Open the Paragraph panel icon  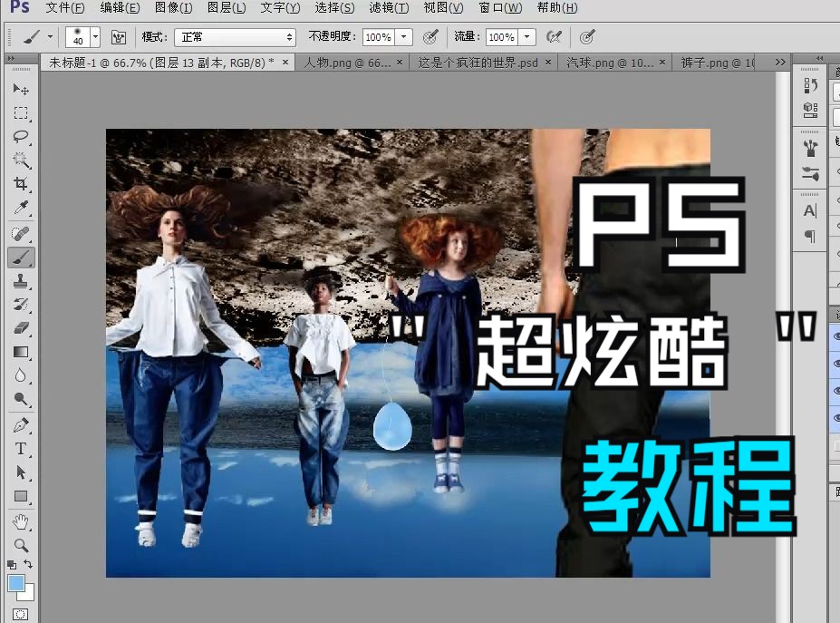[x=810, y=236]
